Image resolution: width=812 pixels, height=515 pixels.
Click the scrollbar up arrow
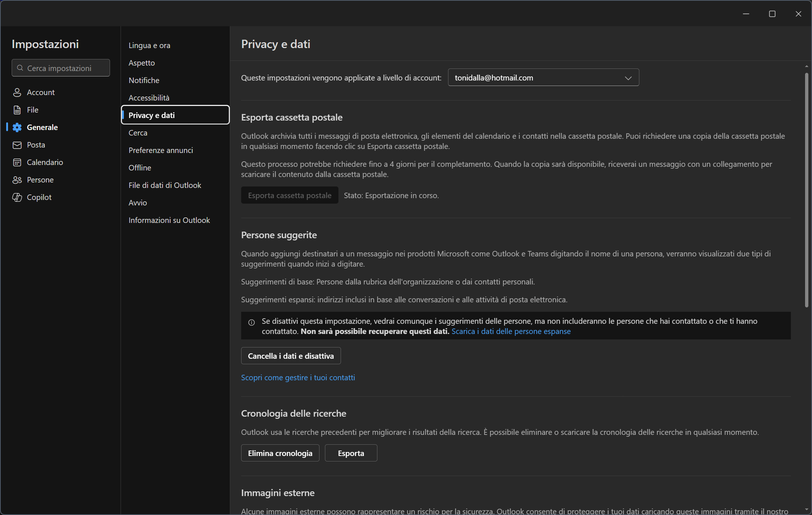click(x=807, y=66)
